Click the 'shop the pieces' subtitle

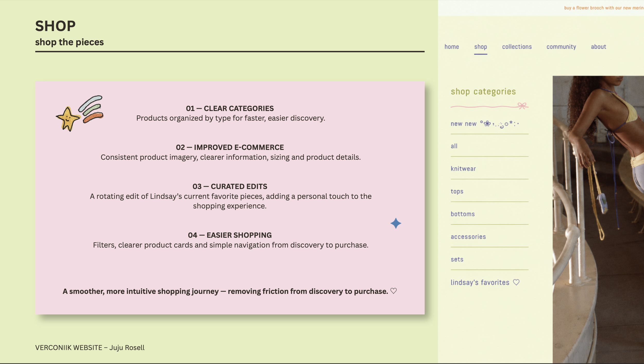pyautogui.click(x=69, y=42)
